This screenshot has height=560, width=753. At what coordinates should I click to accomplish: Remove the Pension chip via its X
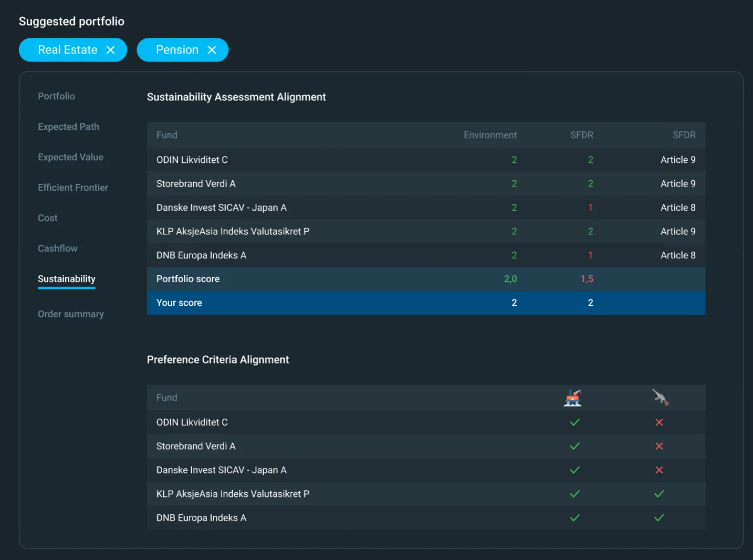[x=212, y=50]
